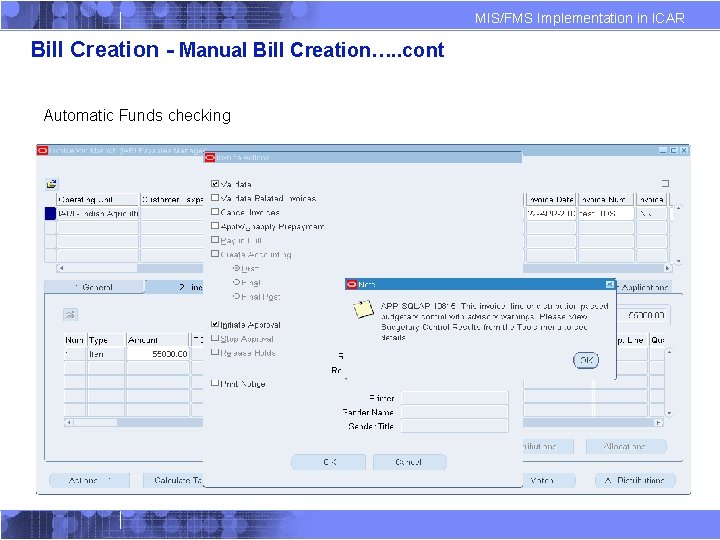
Task: Click the folder icon above Operating Unit column
Action: point(51,184)
